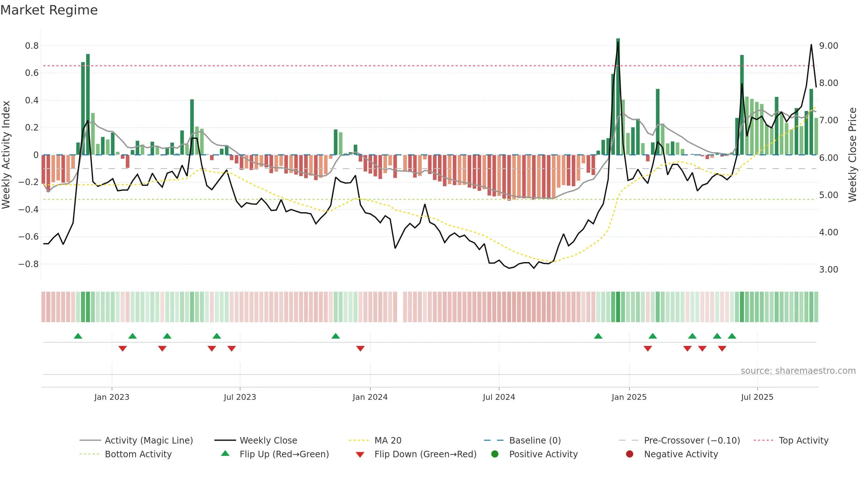
Task: Toggle Flip Up (Red→Green) legend entry
Action: pos(275,454)
